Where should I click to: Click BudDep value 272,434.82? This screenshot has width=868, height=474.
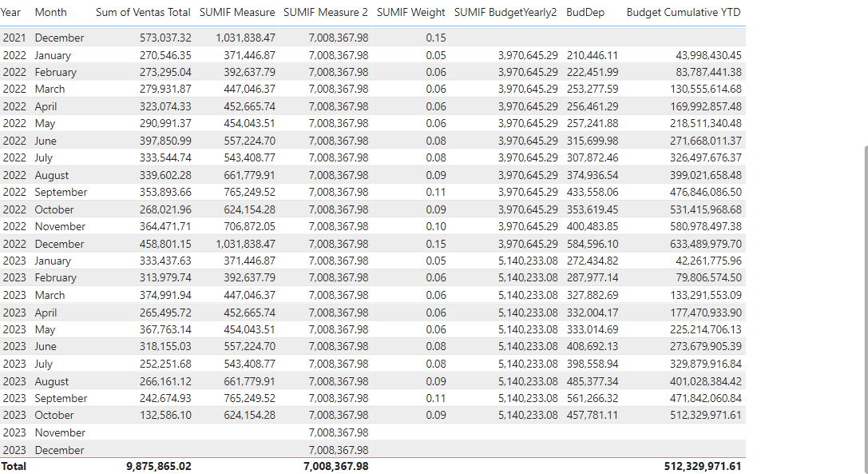[593, 261]
